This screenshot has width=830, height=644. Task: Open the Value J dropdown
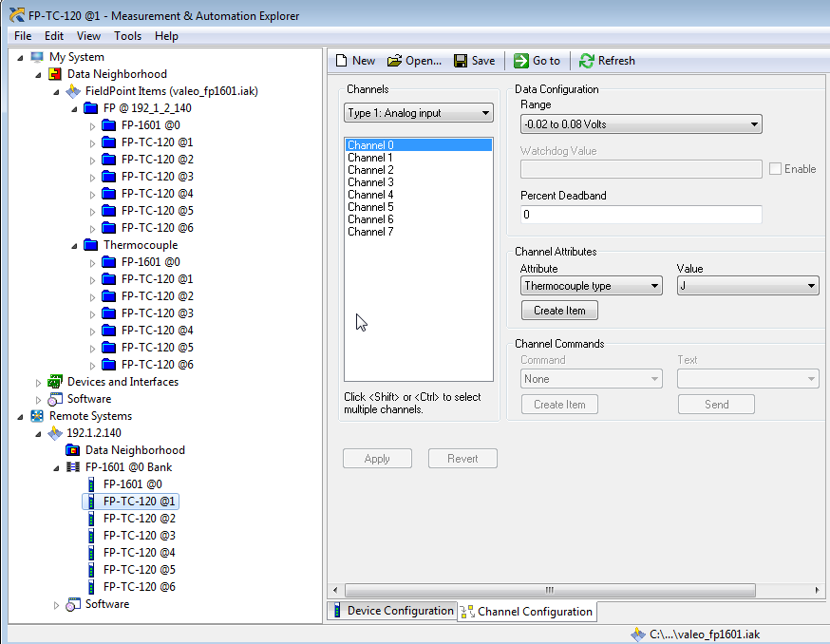click(748, 286)
